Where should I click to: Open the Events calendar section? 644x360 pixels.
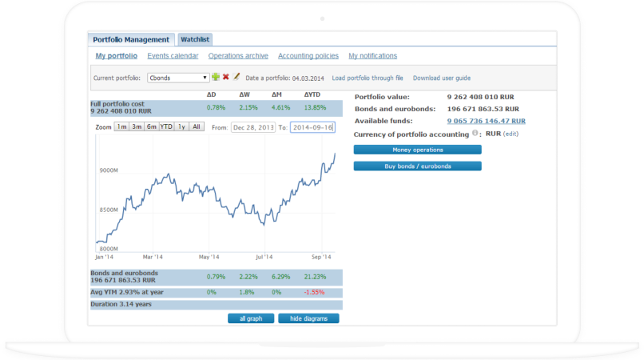(x=173, y=56)
